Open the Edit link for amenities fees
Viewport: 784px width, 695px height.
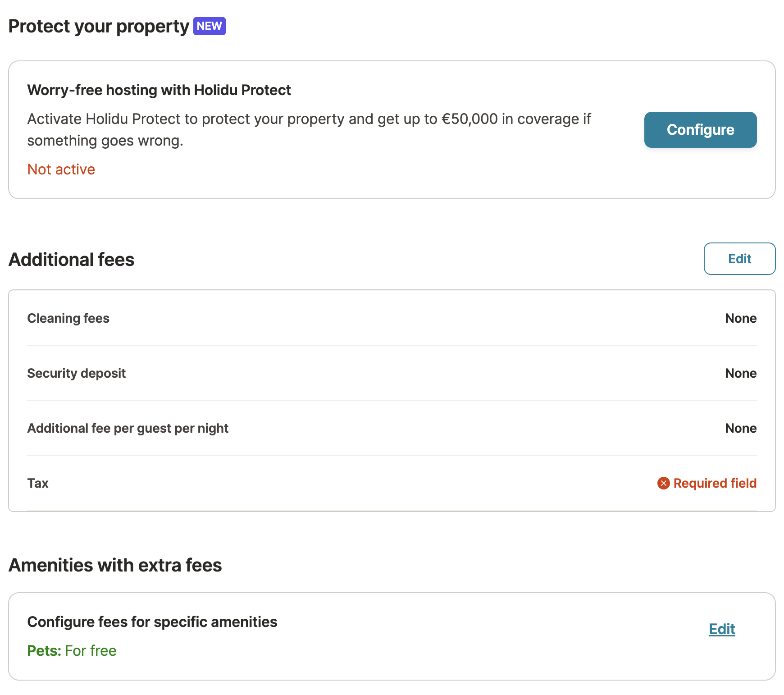pyautogui.click(x=722, y=629)
